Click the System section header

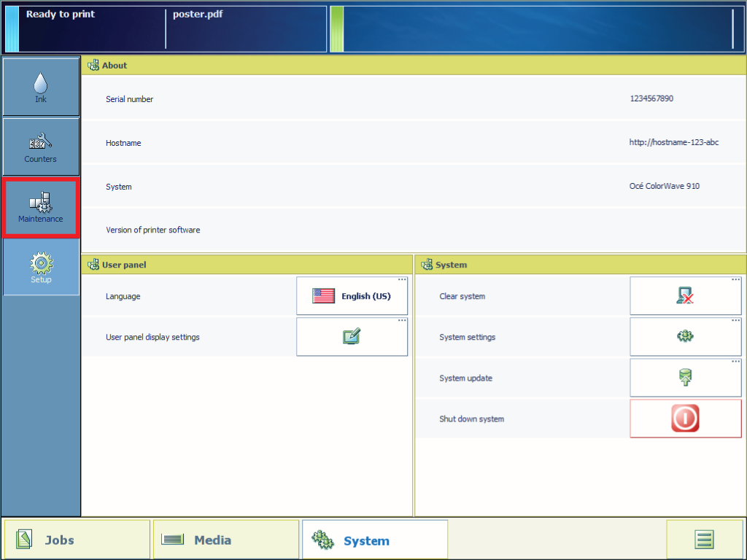580,265
